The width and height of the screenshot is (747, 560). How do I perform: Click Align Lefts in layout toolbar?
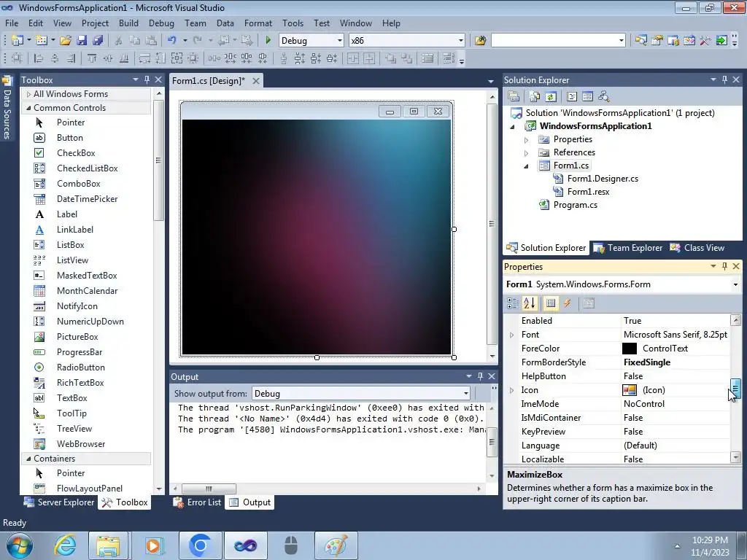[39, 58]
